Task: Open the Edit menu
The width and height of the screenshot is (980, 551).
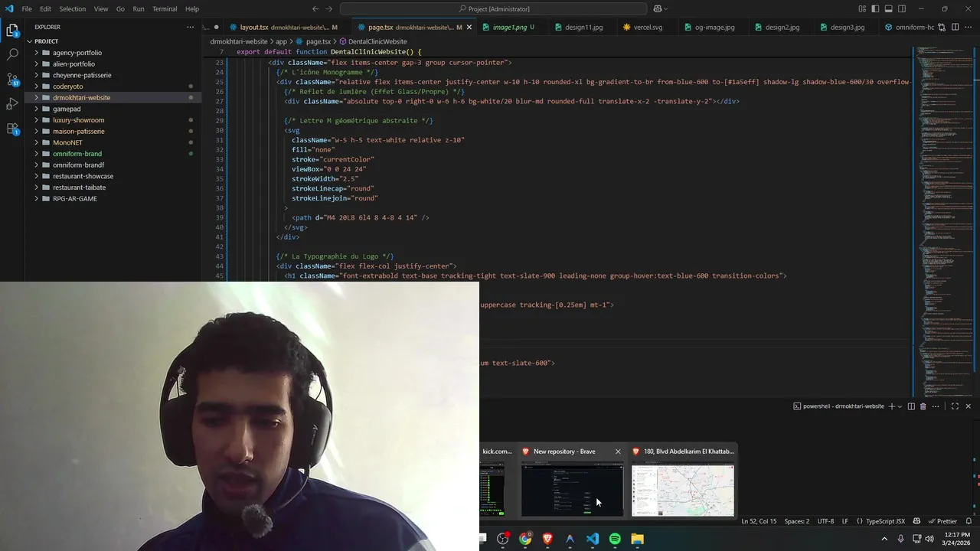Action: click(45, 8)
